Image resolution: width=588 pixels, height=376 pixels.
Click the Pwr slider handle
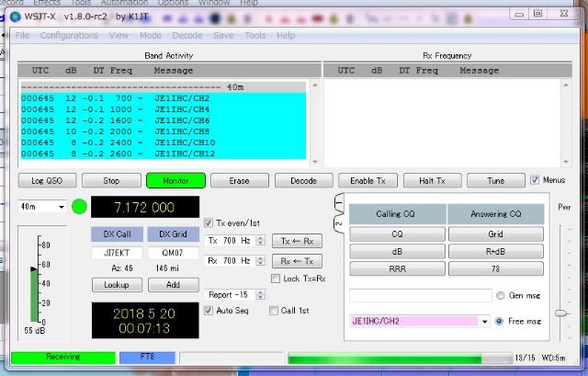click(561, 313)
